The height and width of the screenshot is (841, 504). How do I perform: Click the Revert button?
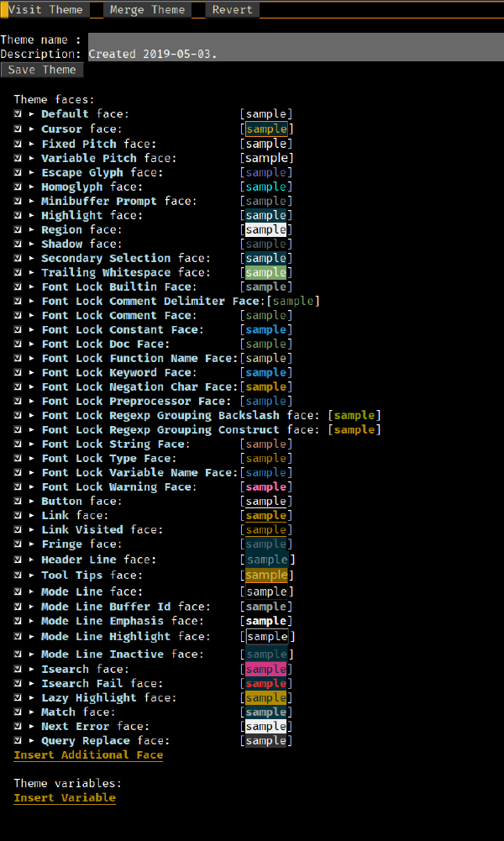(x=232, y=9)
